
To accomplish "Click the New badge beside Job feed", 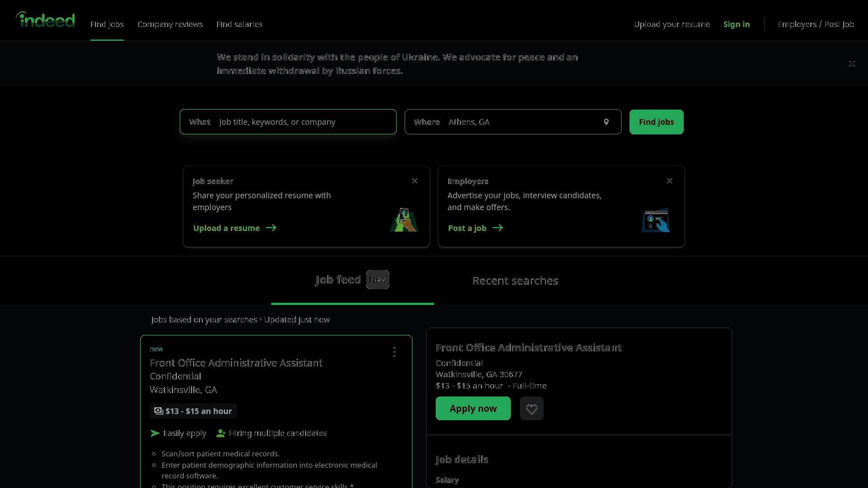I will coord(377,280).
